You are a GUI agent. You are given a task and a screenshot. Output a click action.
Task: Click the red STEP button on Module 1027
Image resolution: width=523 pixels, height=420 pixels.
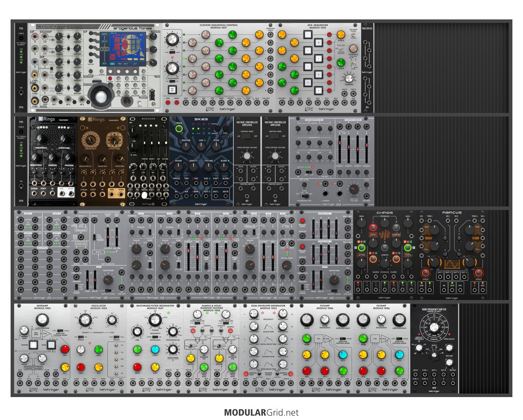tap(168, 103)
